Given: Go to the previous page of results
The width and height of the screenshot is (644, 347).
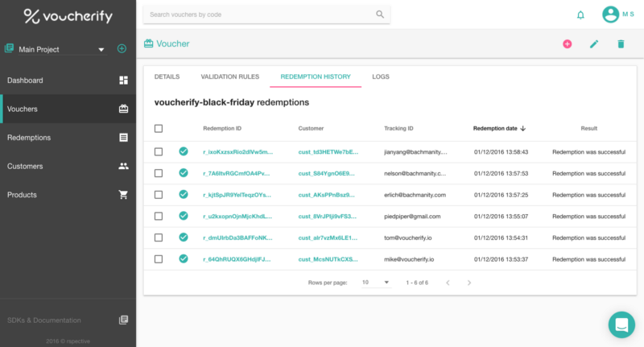Looking at the screenshot, I should (448, 283).
